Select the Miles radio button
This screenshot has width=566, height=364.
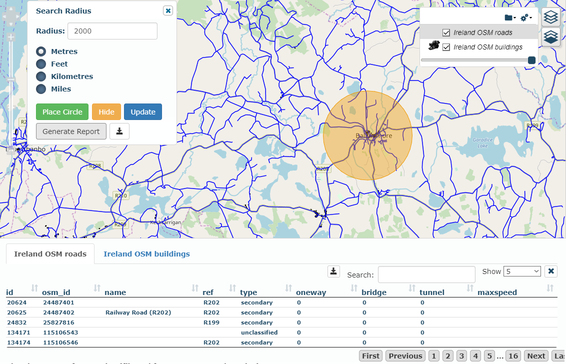(41, 89)
